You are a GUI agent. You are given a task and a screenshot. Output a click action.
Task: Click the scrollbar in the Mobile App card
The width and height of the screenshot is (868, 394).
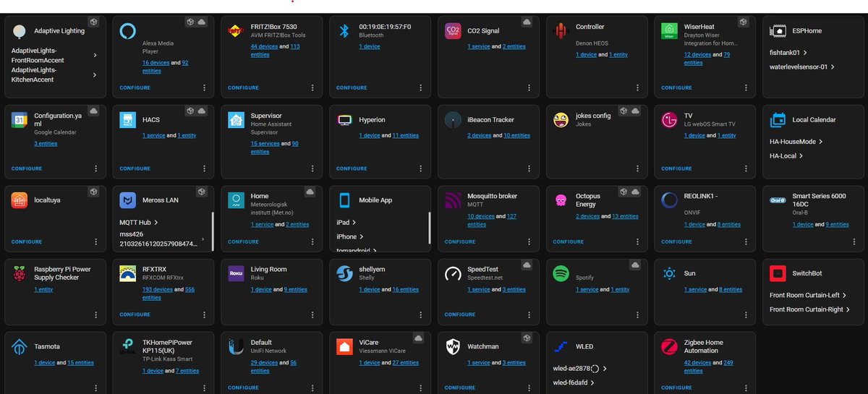430,228
